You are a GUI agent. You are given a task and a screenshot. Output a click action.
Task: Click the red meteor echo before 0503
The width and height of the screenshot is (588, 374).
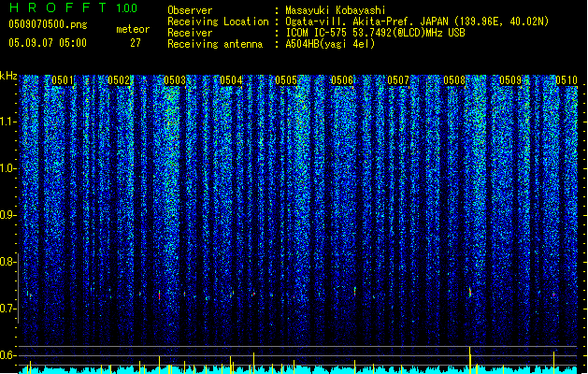159,295
